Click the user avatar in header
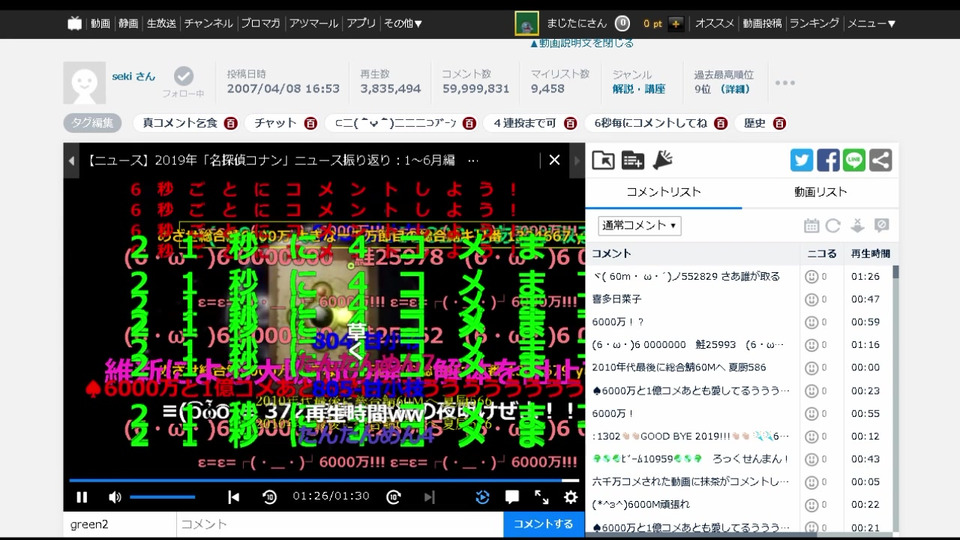 (527, 23)
